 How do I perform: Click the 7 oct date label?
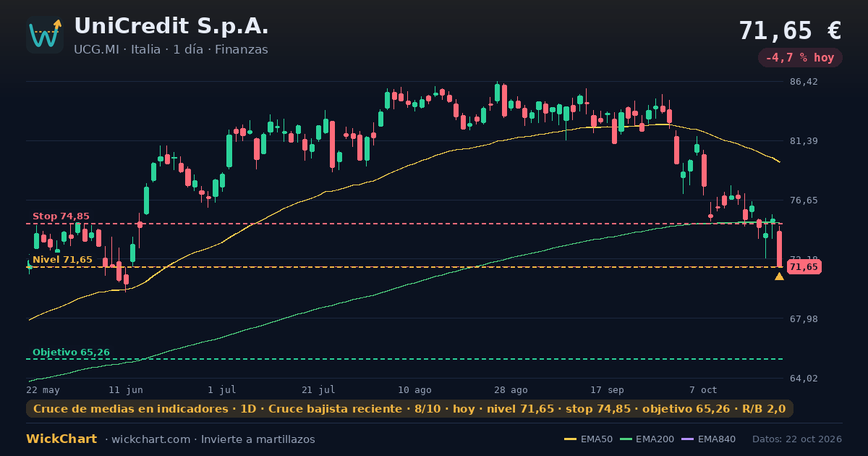coord(703,389)
